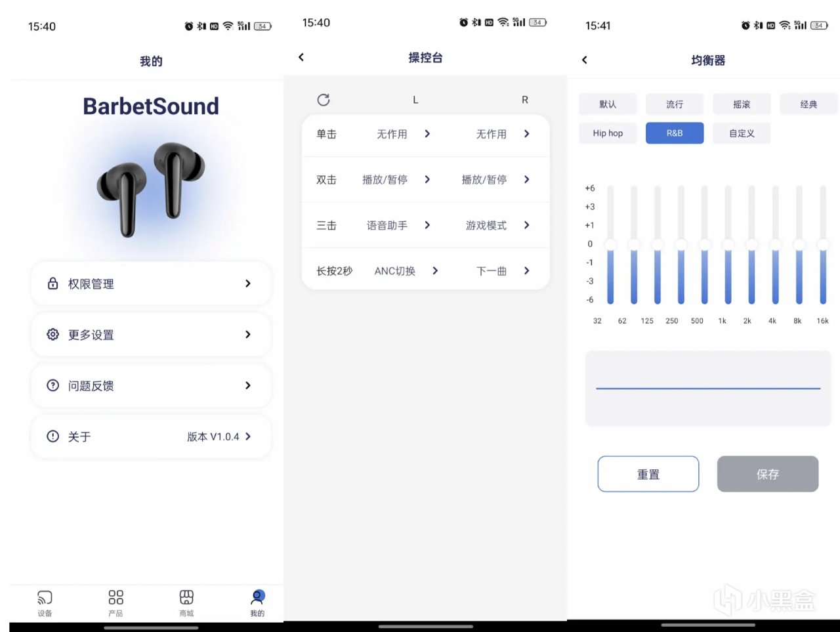
Task: Select the 默认 equalizer preset
Action: point(608,104)
